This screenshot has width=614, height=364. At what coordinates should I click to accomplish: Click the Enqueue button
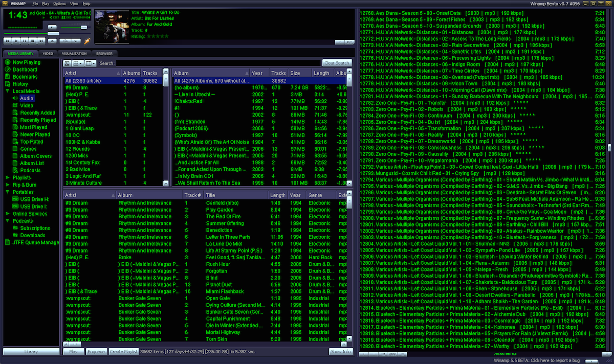tap(96, 352)
